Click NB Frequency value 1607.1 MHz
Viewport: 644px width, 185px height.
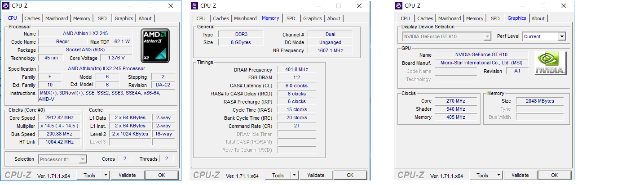(x=330, y=51)
